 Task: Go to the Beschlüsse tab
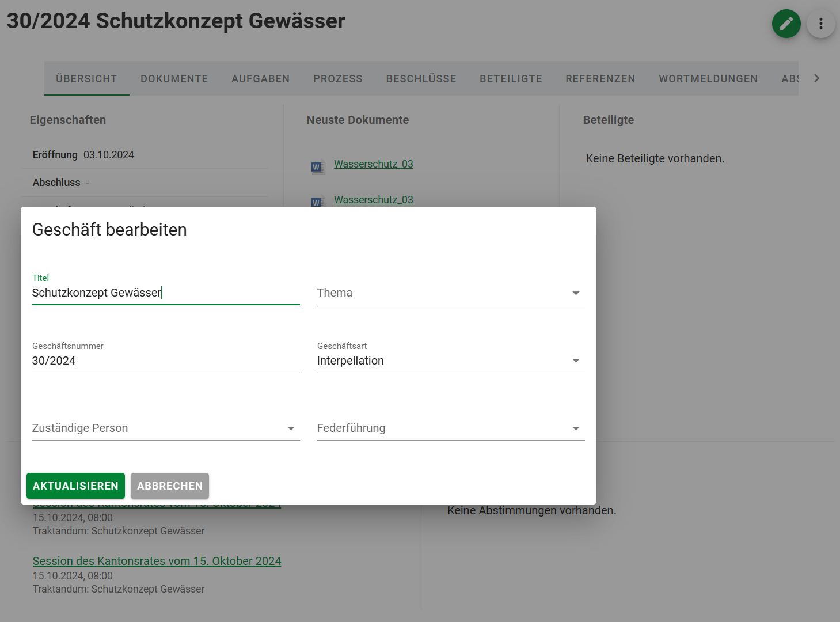click(421, 79)
